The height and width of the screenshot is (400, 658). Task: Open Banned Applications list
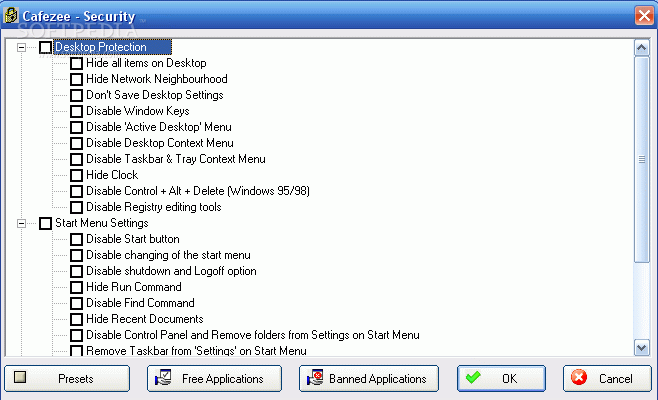coord(369,378)
